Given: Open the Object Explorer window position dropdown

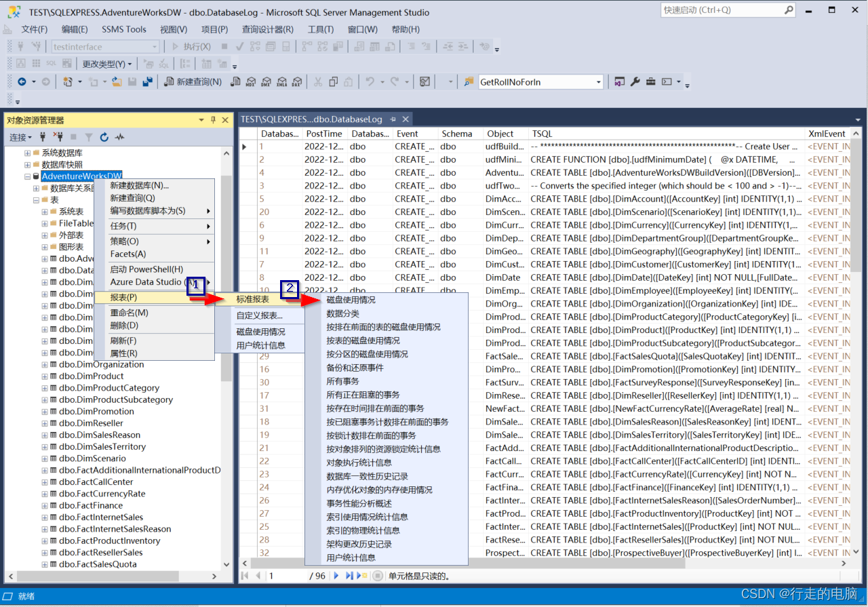Looking at the screenshot, I should (x=201, y=120).
